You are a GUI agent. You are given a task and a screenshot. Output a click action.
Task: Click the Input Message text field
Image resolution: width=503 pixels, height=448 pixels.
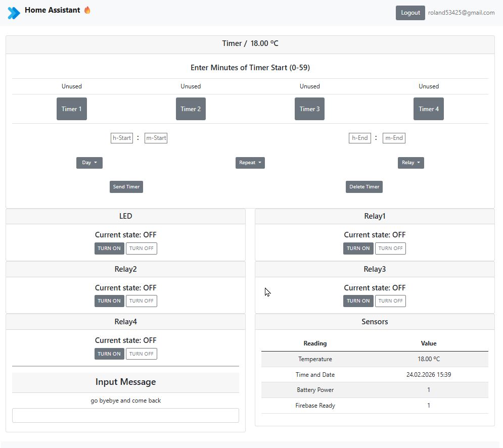coord(125,415)
